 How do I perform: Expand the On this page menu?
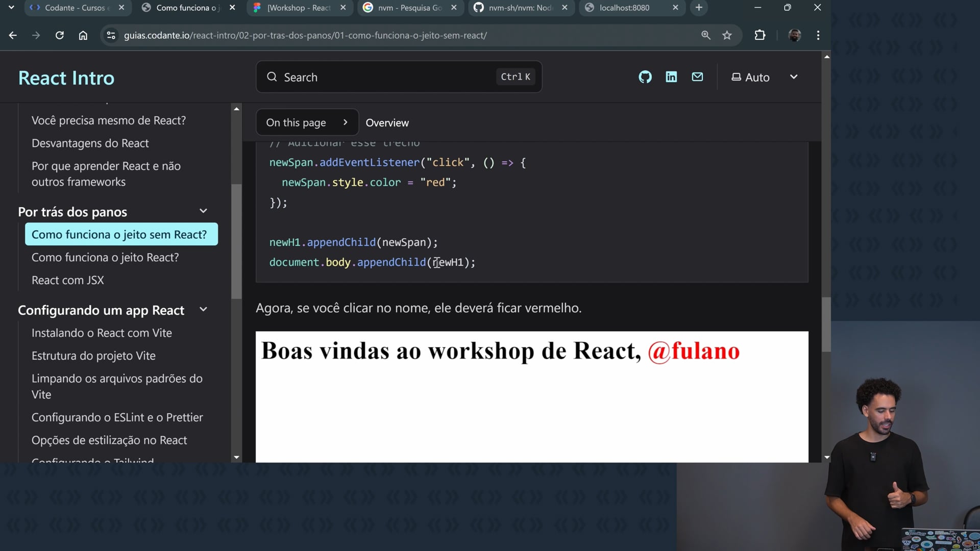point(307,122)
